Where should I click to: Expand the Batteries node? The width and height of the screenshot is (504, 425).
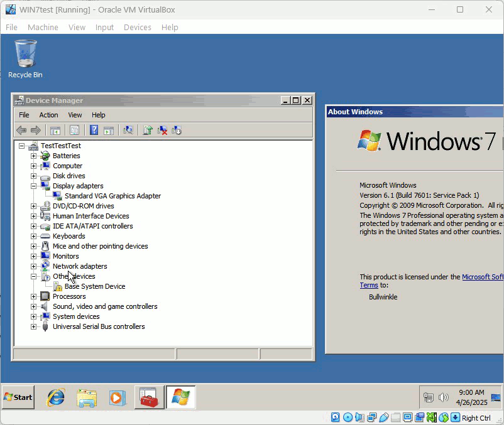pos(33,156)
